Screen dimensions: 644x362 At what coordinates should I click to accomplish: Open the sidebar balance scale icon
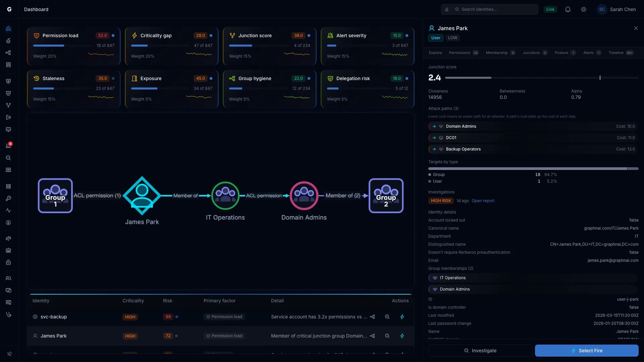point(8,238)
